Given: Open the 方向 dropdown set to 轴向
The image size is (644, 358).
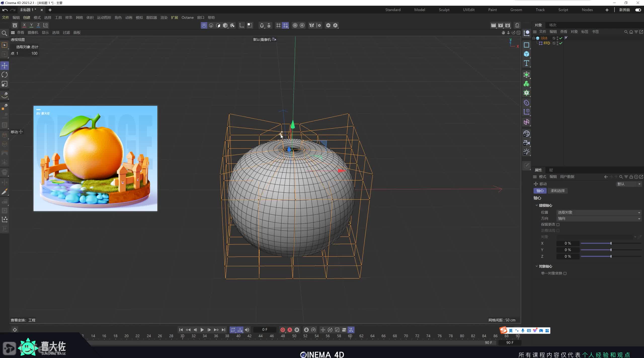Looking at the screenshot, I should tap(599, 219).
